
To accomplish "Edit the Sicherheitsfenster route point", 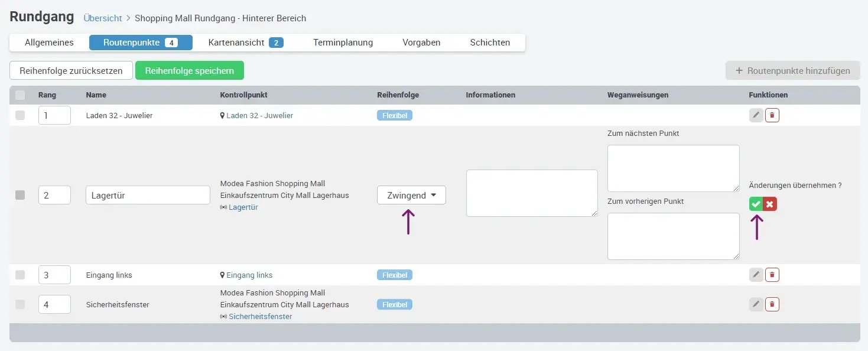I will click(756, 304).
